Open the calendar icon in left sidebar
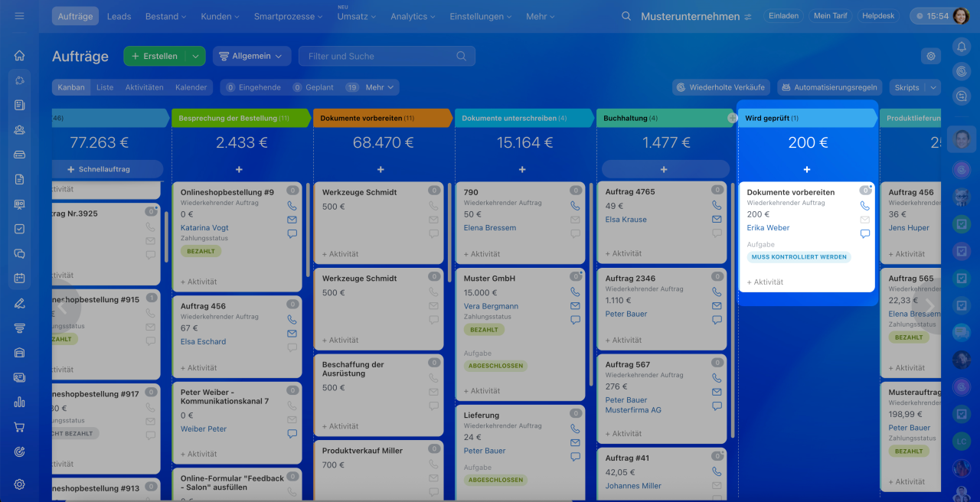This screenshot has height=502, width=980. point(20,278)
